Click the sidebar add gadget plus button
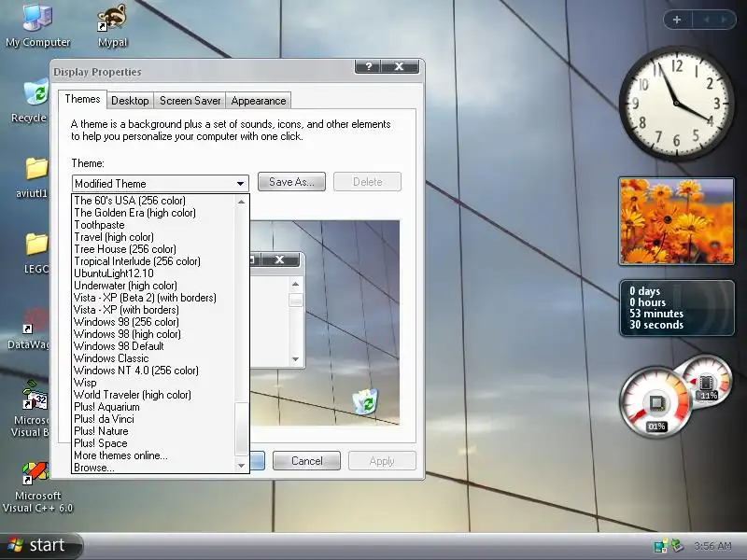Screen dimensions: 747x560 pyautogui.click(x=676, y=20)
